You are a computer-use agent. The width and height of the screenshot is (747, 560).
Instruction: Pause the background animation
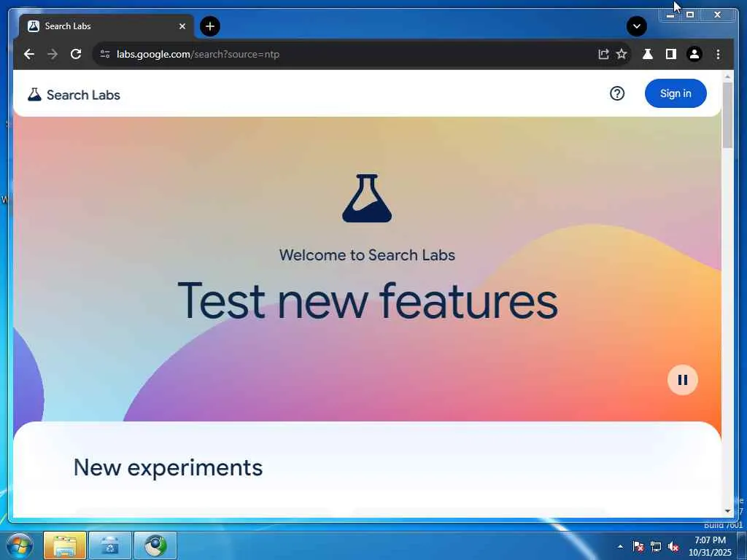coord(683,380)
